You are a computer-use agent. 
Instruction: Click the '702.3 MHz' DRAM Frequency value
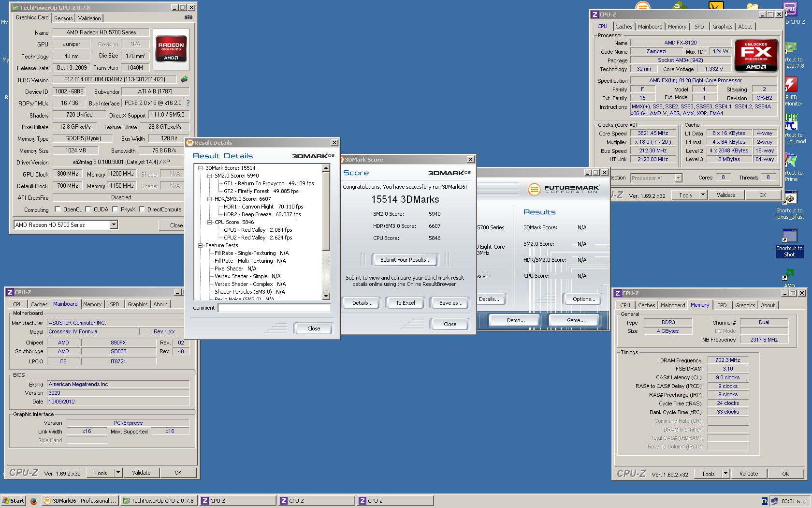pos(728,360)
